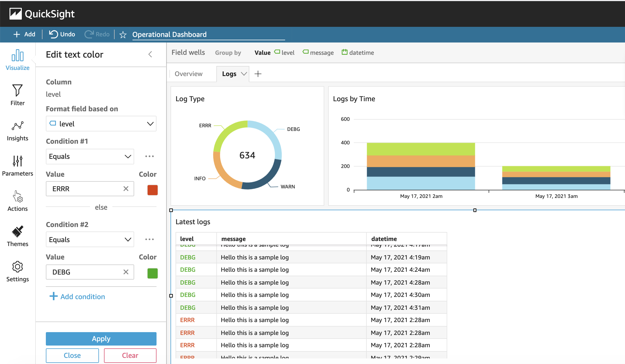The width and height of the screenshot is (625, 364).
Task: Click the favorite star icon
Action: [123, 35]
